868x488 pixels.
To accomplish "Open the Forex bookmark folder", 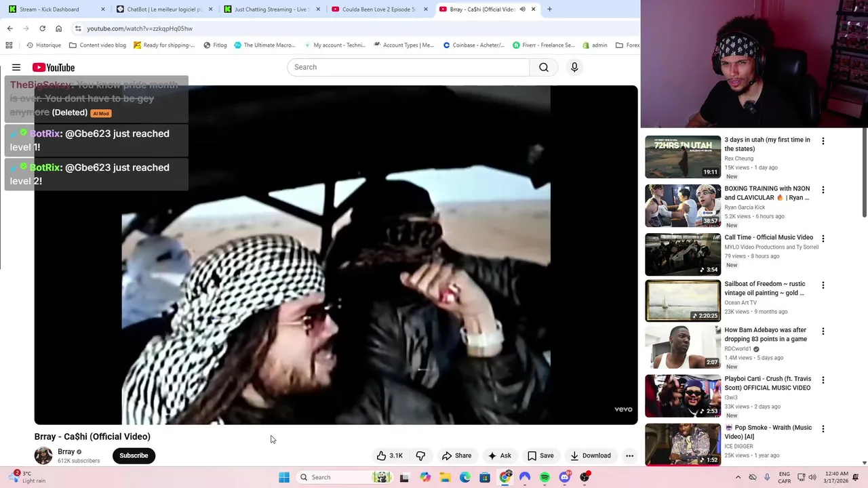I will click(627, 45).
